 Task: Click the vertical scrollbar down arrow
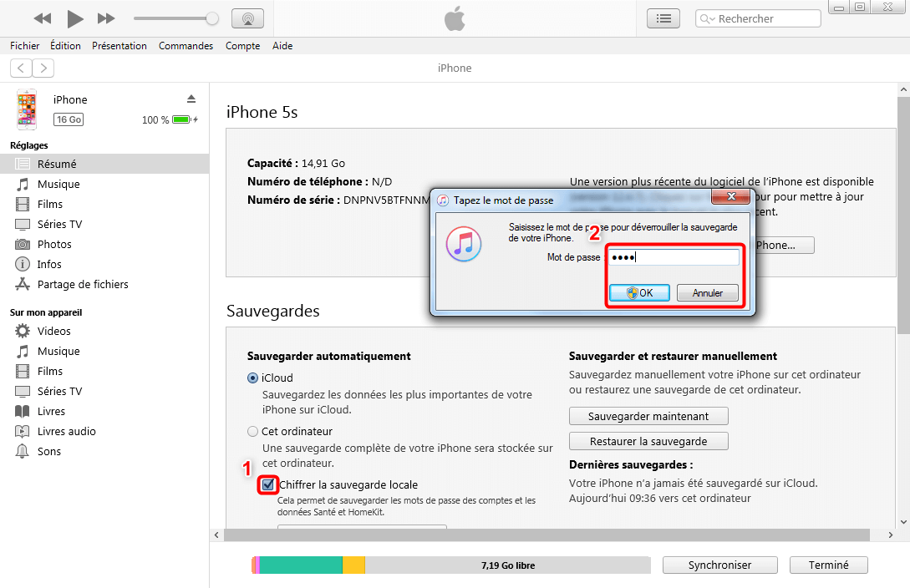pyautogui.click(x=903, y=522)
